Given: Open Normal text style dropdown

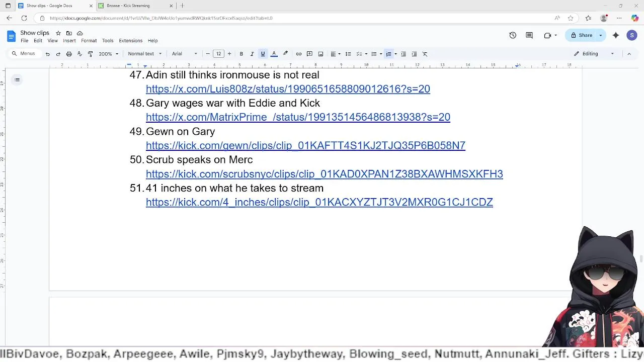Looking at the screenshot, I should pos(145,54).
